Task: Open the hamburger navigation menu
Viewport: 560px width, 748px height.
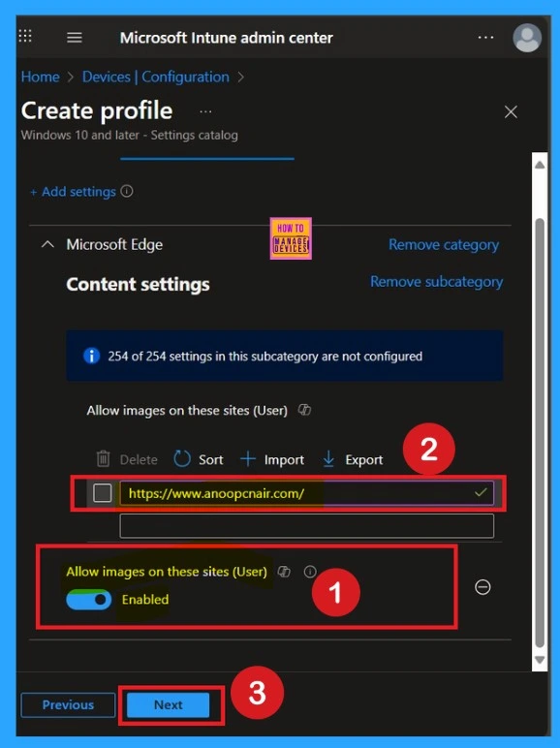Action: 75,37
